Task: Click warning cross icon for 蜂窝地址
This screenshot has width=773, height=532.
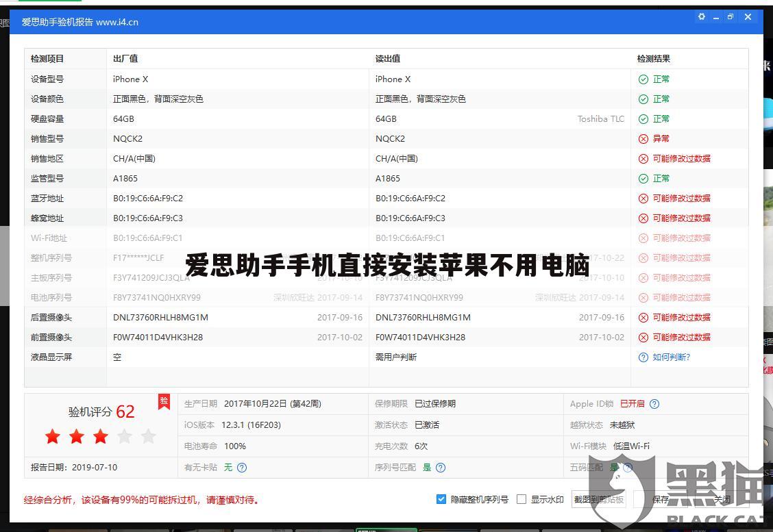Action: click(643, 218)
